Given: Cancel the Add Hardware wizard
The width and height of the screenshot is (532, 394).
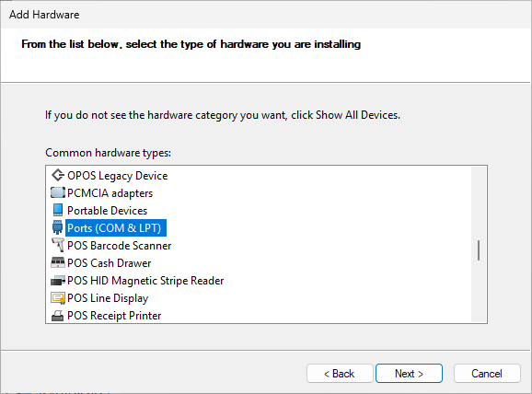Looking at the screenshot, I should [x=487, y=374].
